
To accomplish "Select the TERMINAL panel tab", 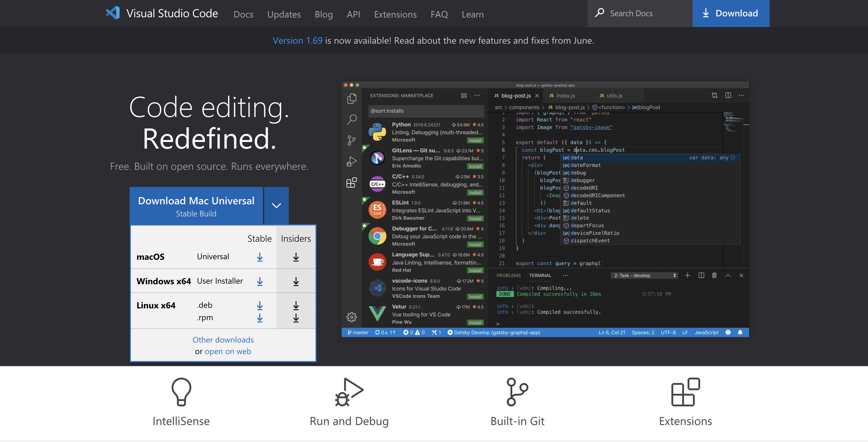I will (x=540, y=275).
